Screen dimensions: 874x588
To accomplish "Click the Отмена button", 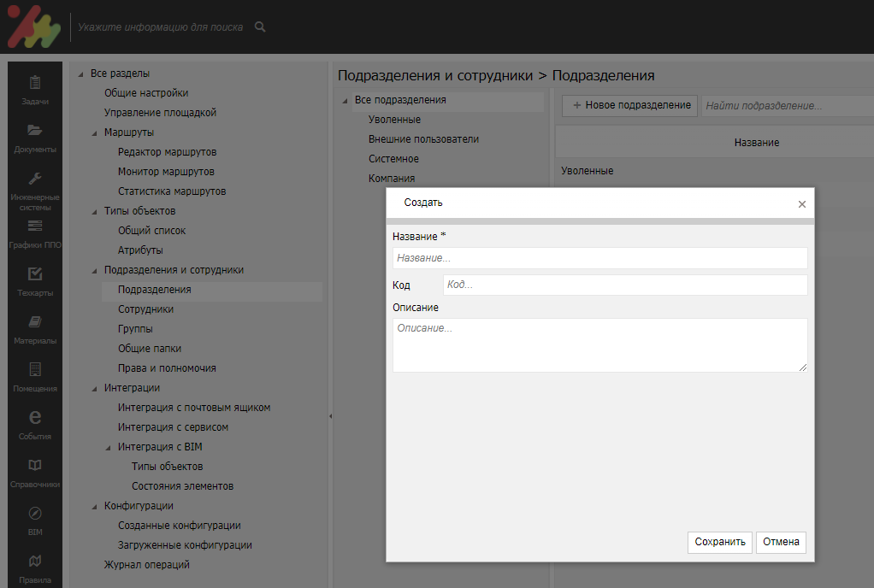I will (x=781, y=542).
